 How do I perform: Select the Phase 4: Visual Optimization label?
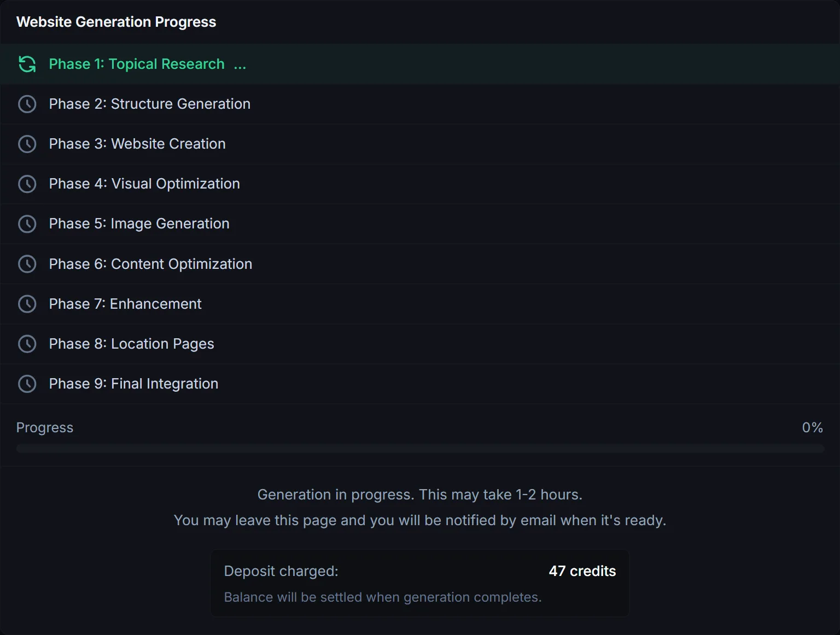click(x=144, y=184)
